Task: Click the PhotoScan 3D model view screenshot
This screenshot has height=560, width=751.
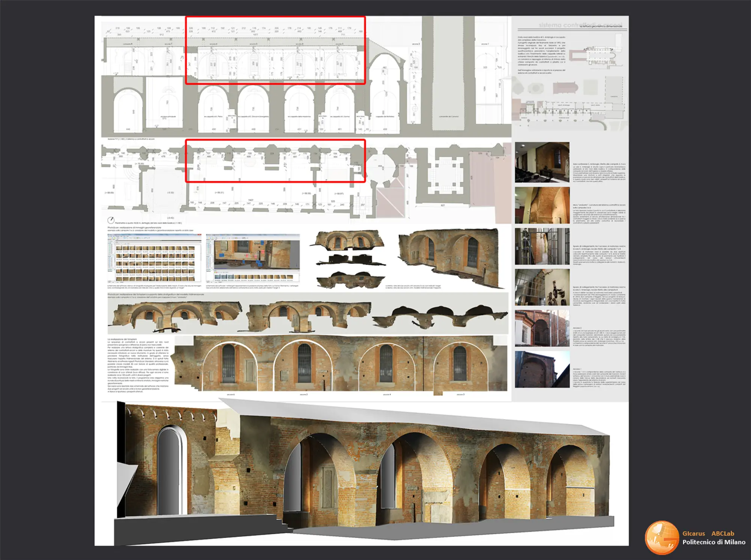Action: click(x=253, y=258)
